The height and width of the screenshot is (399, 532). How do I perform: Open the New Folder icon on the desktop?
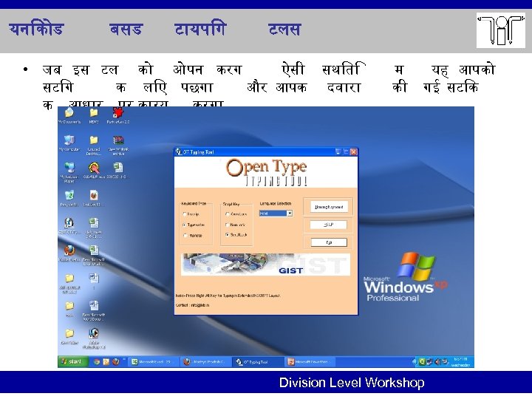(x=69, y=337)
